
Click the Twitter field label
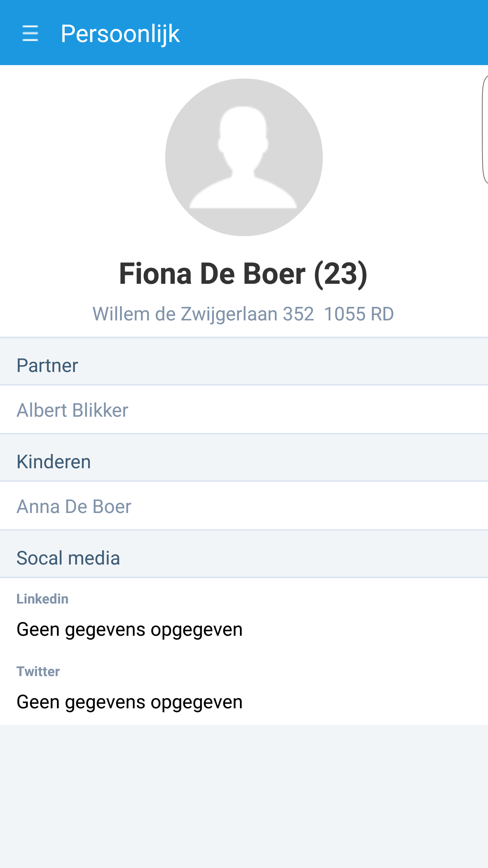pos(38,672)
